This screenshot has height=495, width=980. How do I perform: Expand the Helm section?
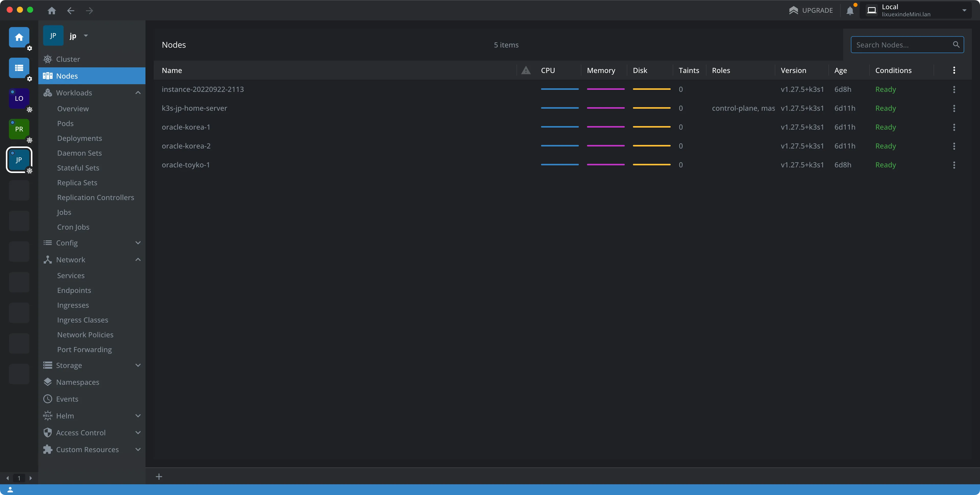click(x=138, y=416)
